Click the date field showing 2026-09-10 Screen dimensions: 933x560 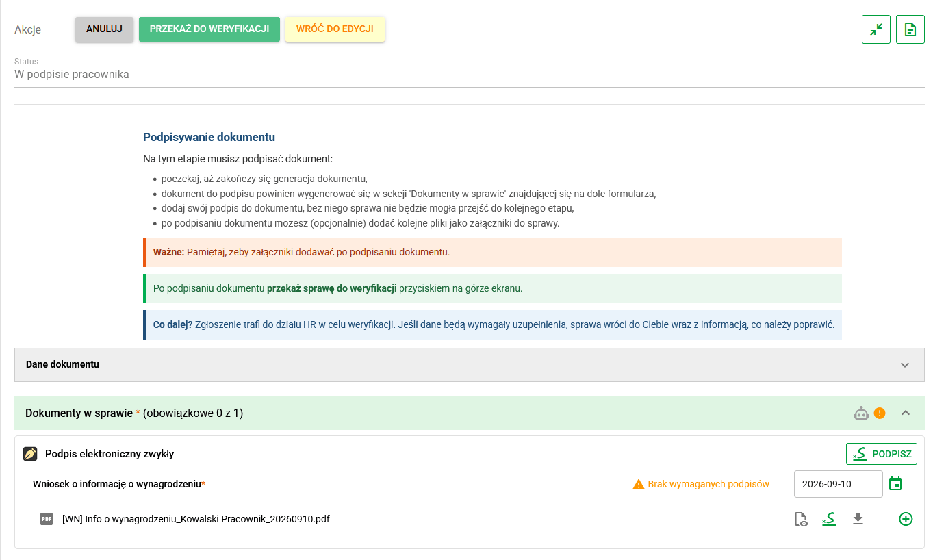pos(839,484)
